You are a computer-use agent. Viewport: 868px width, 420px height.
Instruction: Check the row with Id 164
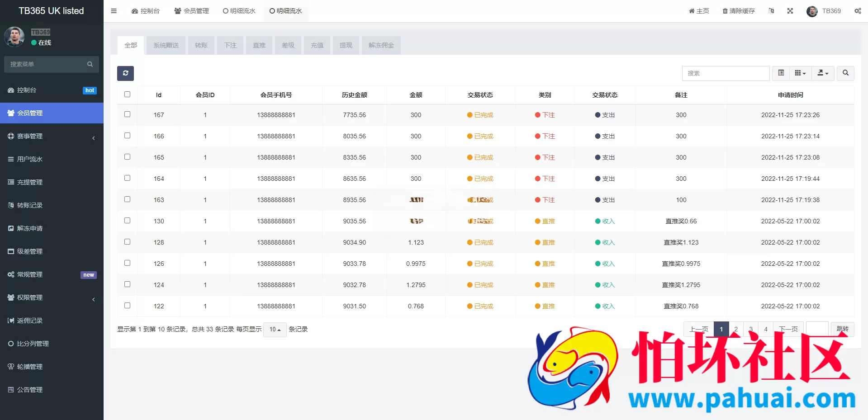click(127, 178)
